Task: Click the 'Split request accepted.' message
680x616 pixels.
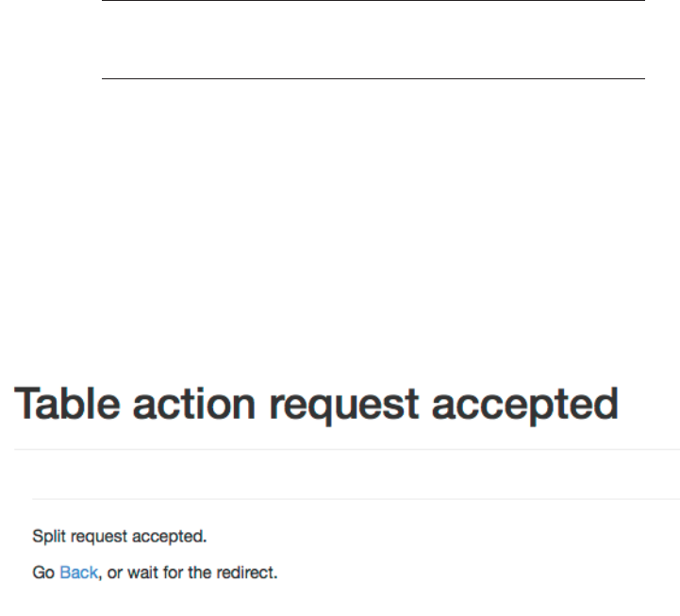Action: click(120, 537)
